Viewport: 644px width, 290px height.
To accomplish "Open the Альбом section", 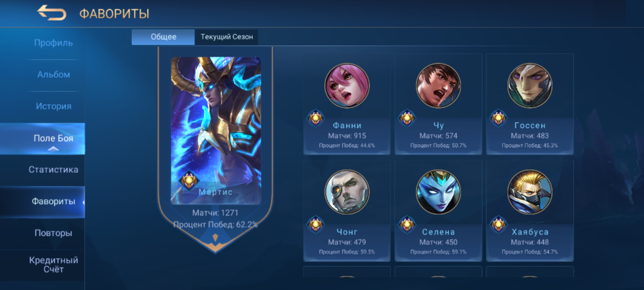I will (x=53, y=75).
